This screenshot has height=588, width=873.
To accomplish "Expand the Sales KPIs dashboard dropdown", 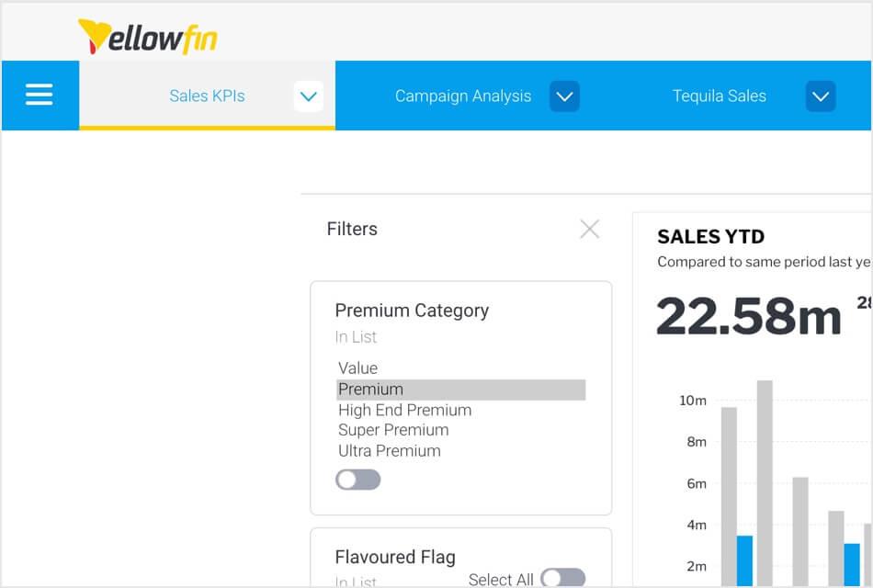I will 309,96.
